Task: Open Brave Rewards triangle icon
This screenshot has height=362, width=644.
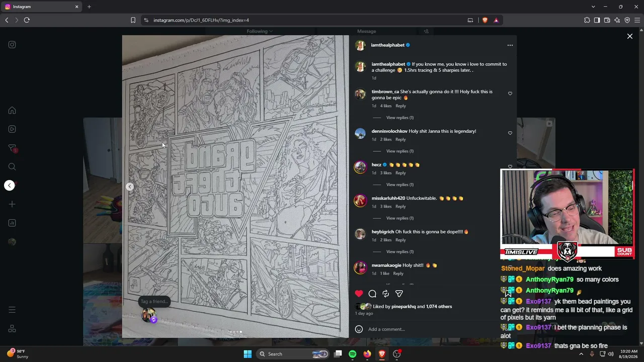Action: [496, 20]
